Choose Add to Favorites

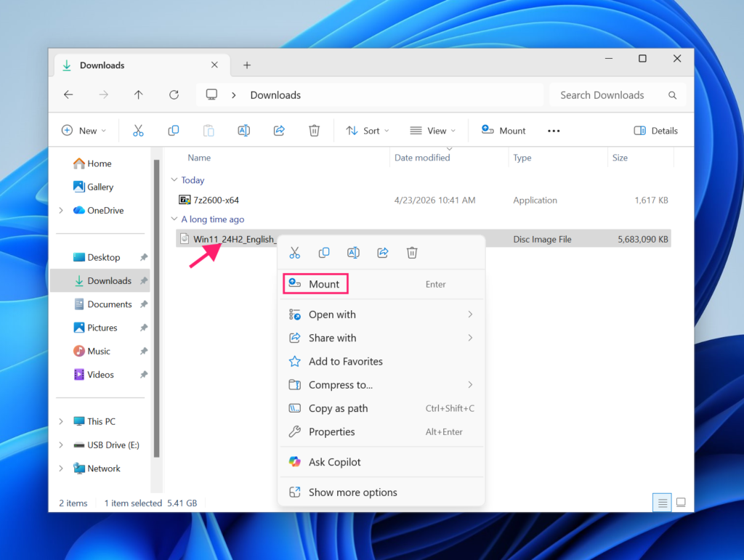(382, 361)
